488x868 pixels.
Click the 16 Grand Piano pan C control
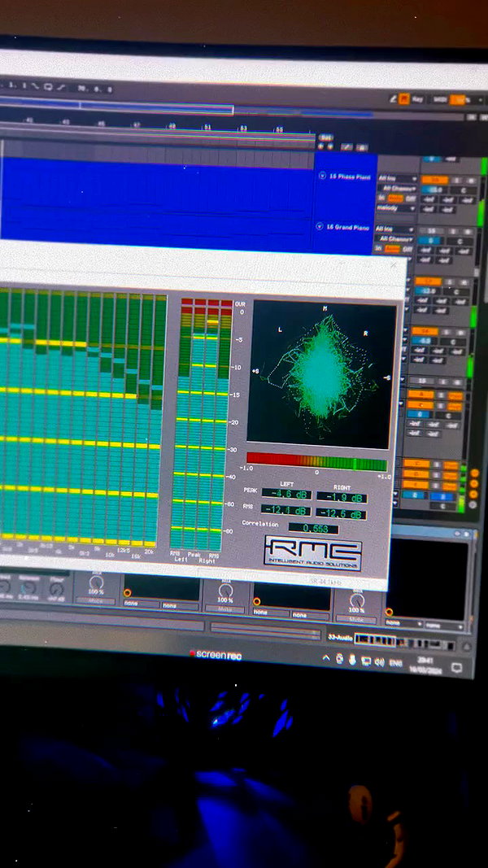tap(460, 242)
